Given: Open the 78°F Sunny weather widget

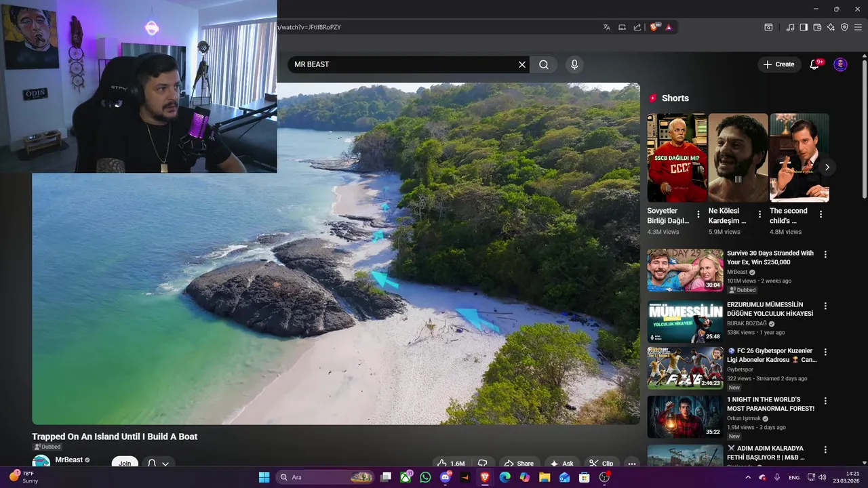Looking at the screenshot, I should click(22, 477).
